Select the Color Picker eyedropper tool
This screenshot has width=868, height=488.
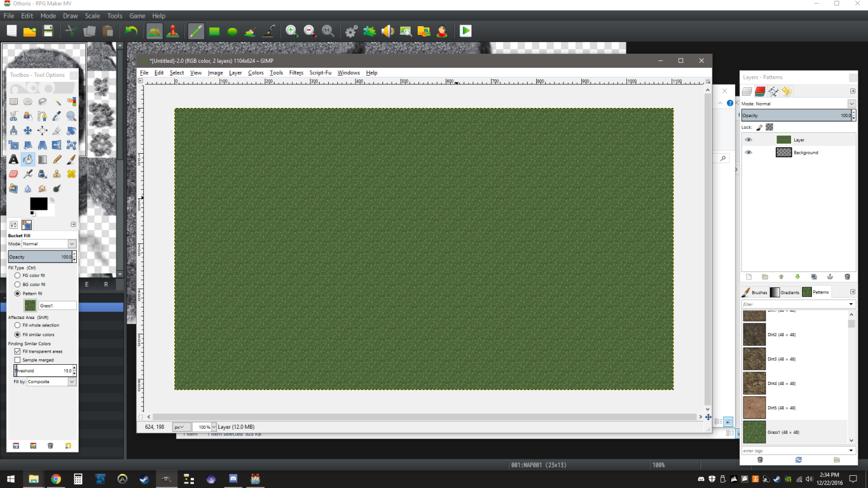coord(57,116)
